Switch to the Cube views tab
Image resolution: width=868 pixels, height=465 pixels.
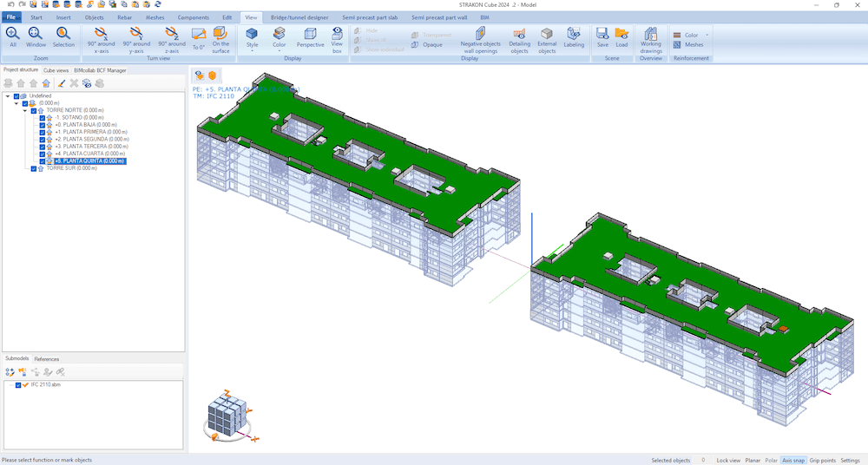[56, 69]
